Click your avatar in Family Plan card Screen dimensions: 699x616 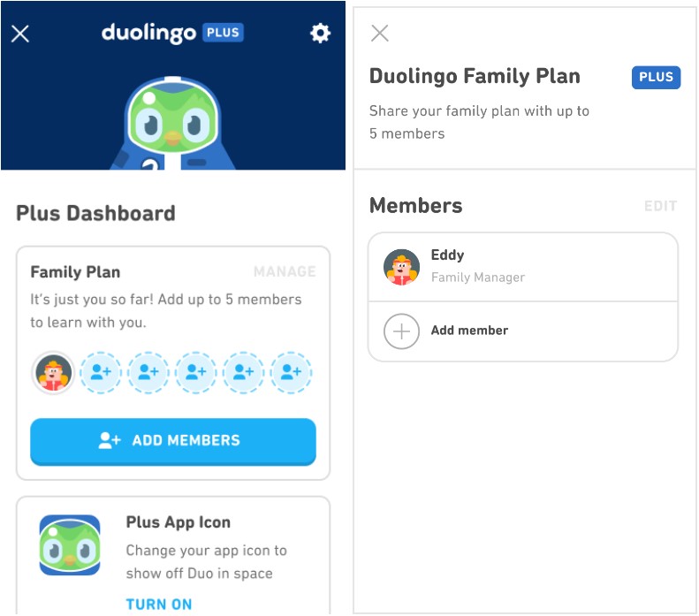pos(53,373)
